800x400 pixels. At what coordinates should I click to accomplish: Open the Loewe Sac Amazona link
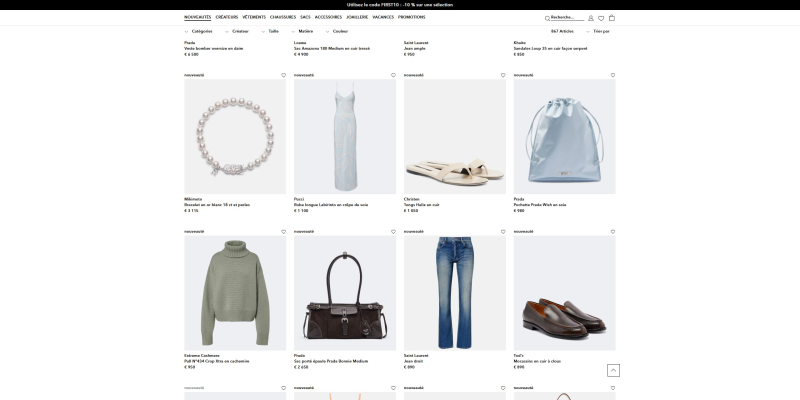332,48
